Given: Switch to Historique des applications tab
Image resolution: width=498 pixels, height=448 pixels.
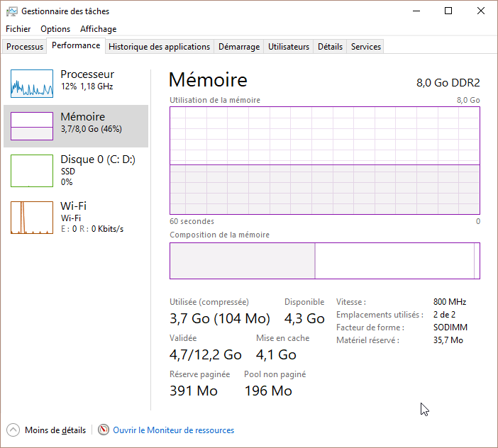Looking at the screenshot, I should click(159, 47).
